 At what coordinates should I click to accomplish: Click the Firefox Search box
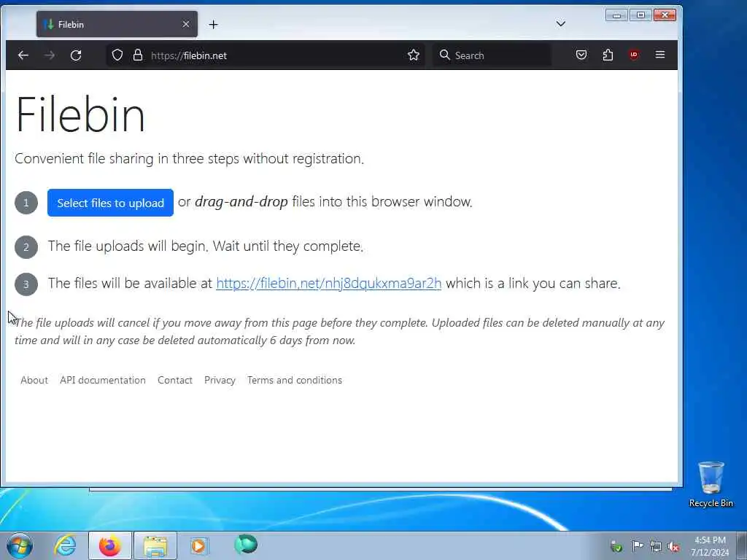pos(492,55)
